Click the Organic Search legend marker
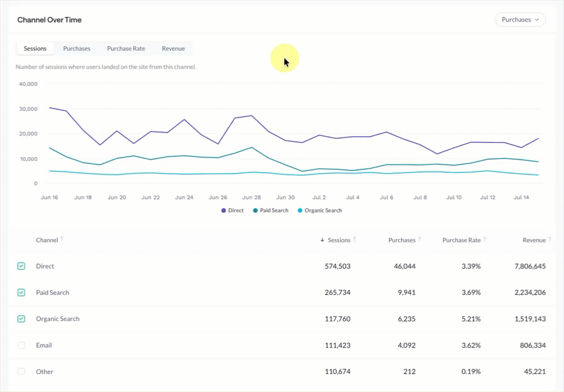Viewport: 564px width, 392px height. coord(300,211)
